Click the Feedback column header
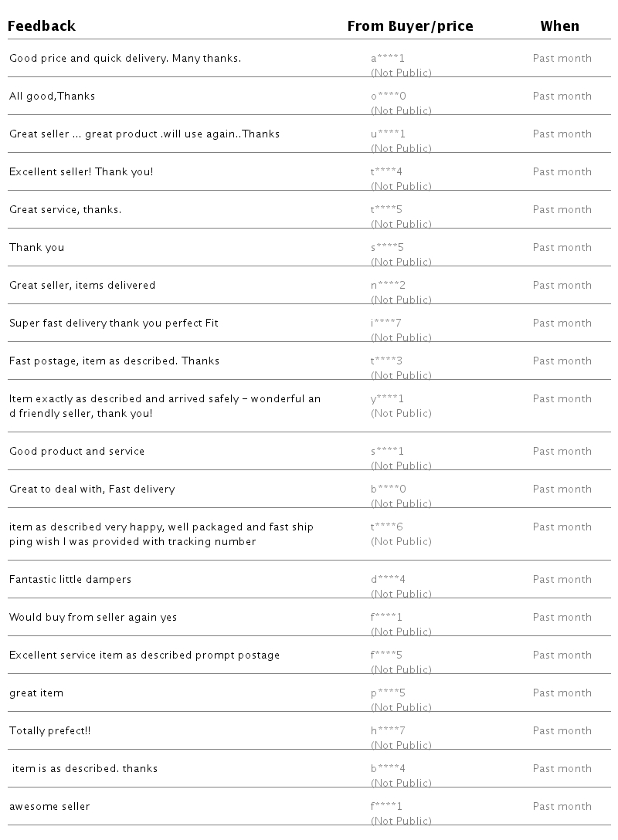 coord(42,26)
